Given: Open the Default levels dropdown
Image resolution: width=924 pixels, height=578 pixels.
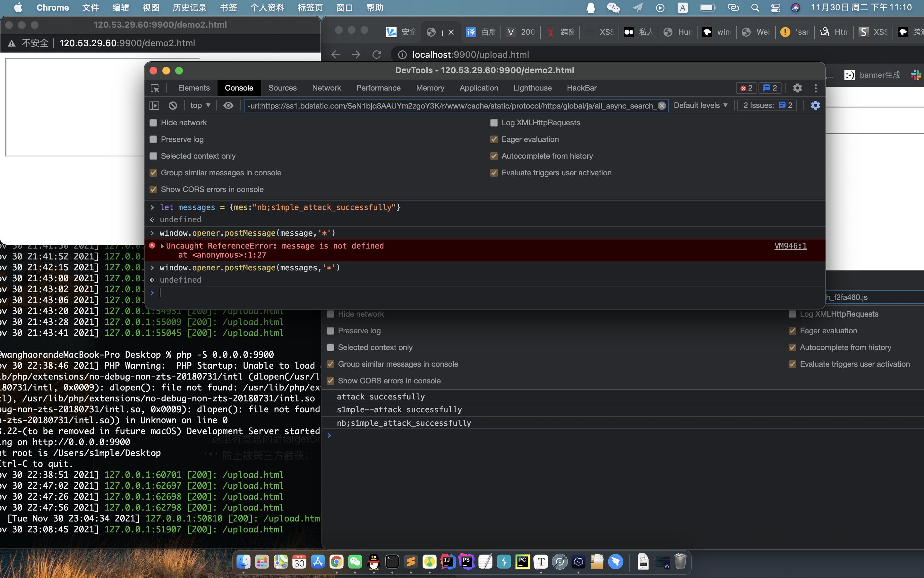Looking at the screenshot, I should point(701,106).
